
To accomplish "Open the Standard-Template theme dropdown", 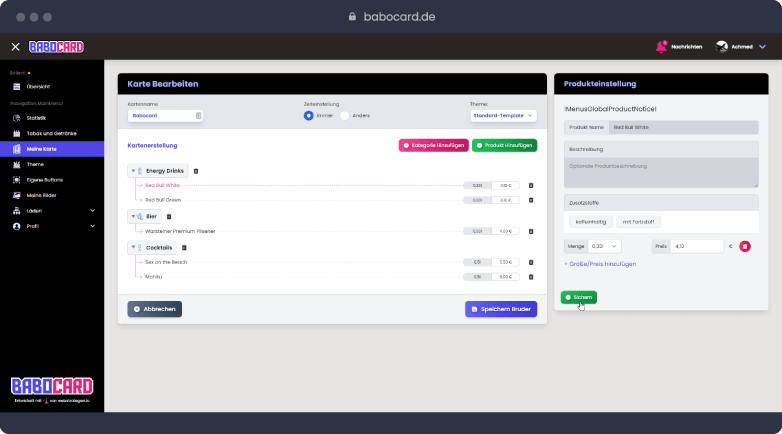I will (502, 115).
